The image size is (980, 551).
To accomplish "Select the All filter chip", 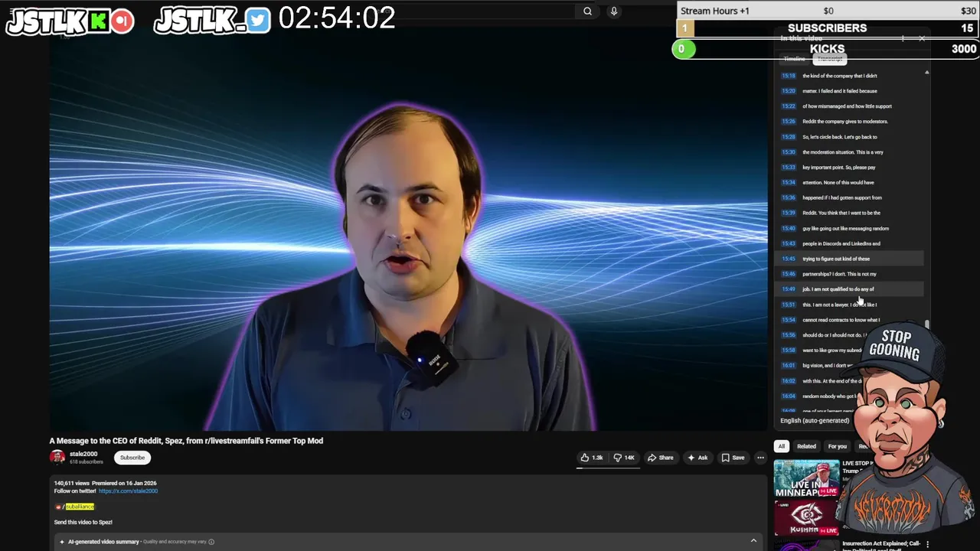I will tap(781, 446).
